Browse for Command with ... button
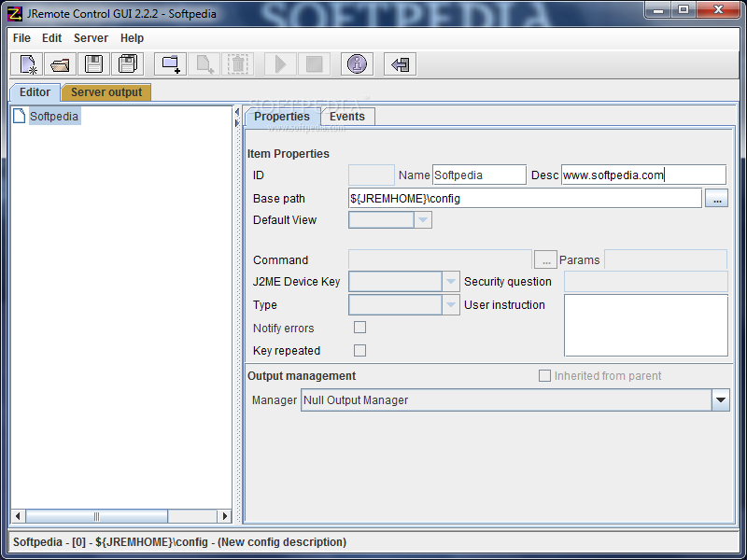Image resolution: width=747 pixels, height=560 pixels. pyautogui.click(x=546, y=260)
